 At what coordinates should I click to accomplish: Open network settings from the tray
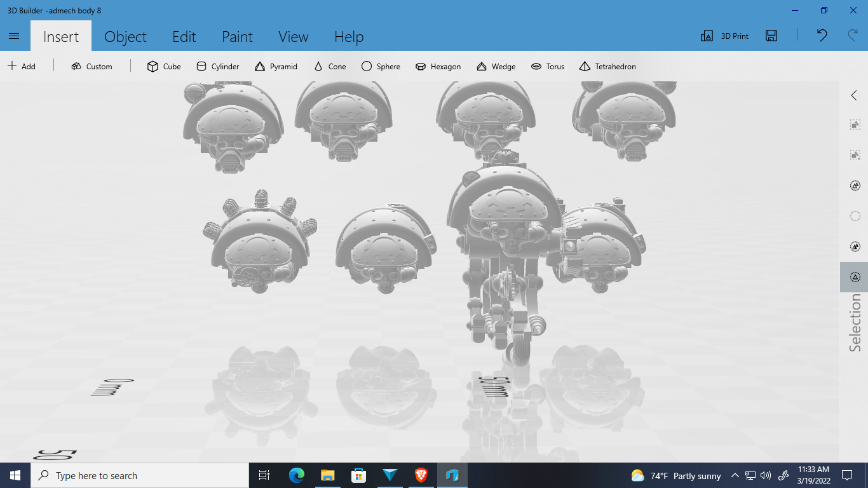pos(750,475)
